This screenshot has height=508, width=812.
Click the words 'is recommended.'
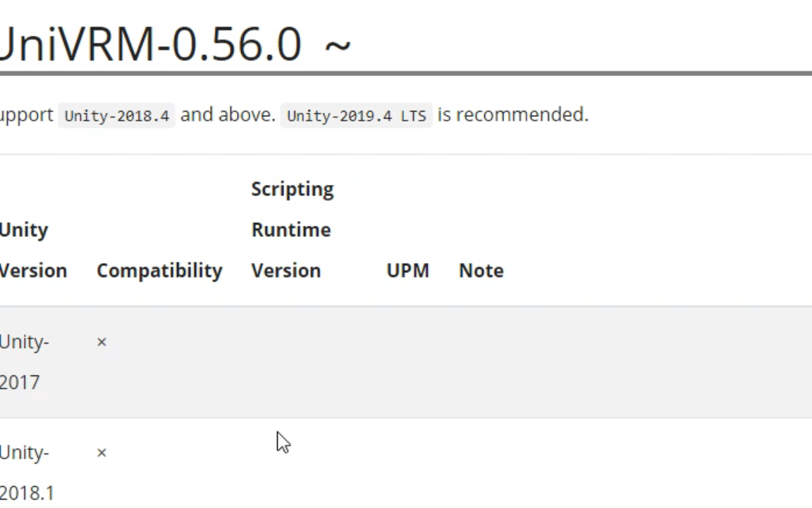(x=512, y=114)
